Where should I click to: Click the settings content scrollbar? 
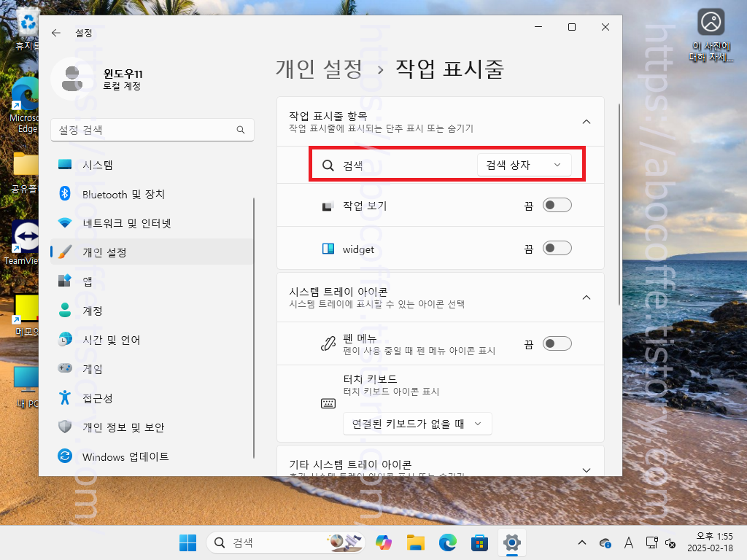click(x=619, y=205)
